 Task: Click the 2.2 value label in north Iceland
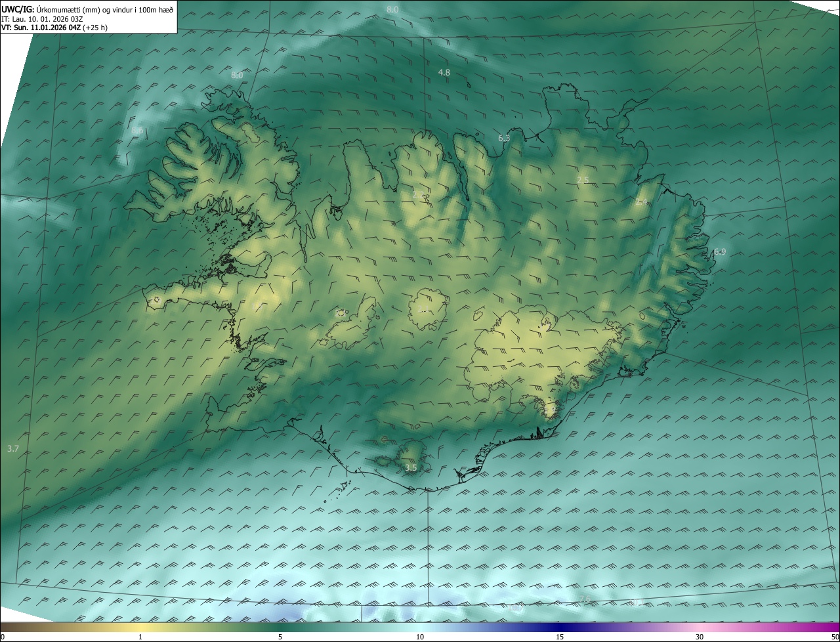point(418,194)
